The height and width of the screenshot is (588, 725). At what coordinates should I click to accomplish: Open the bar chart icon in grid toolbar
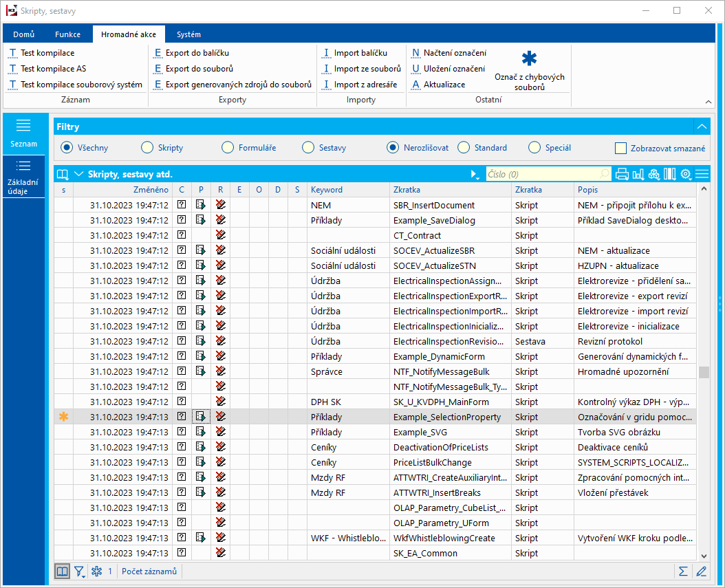(x=638, y=174)
